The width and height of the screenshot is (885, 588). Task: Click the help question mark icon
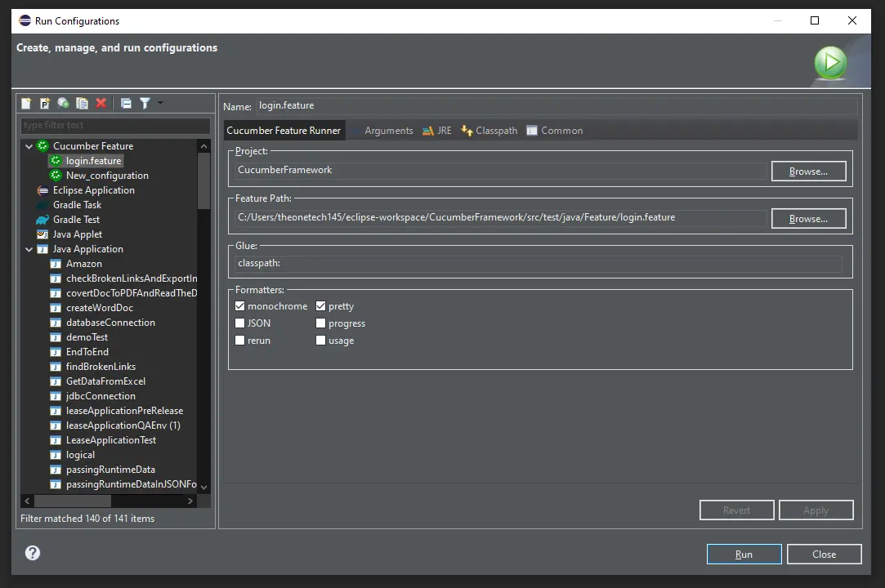[32, 553]
